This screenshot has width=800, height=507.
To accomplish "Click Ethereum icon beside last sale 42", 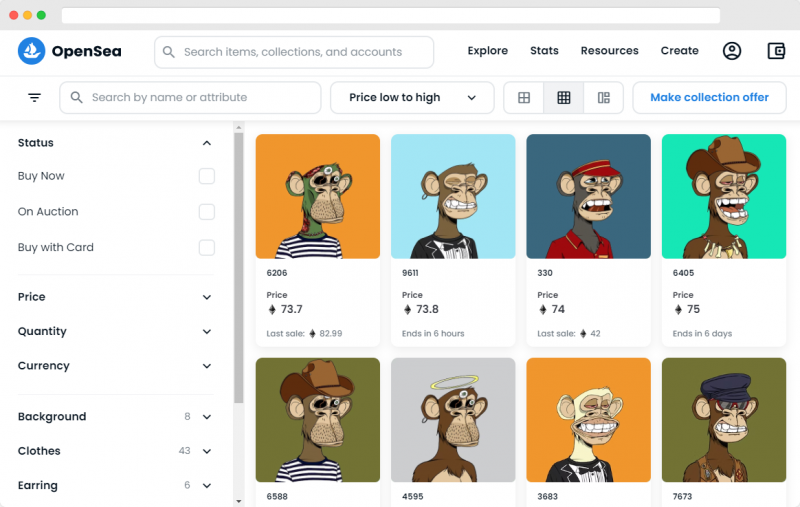I will coord(583,334).
